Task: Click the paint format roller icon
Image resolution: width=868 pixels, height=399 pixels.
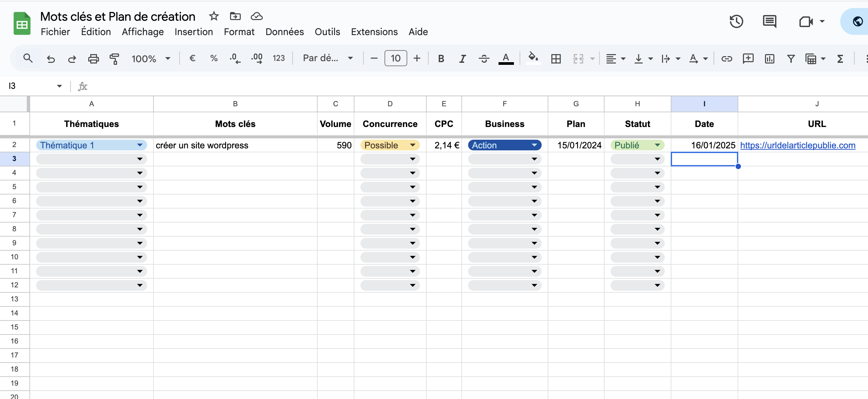Action: (x=114, y=58)
